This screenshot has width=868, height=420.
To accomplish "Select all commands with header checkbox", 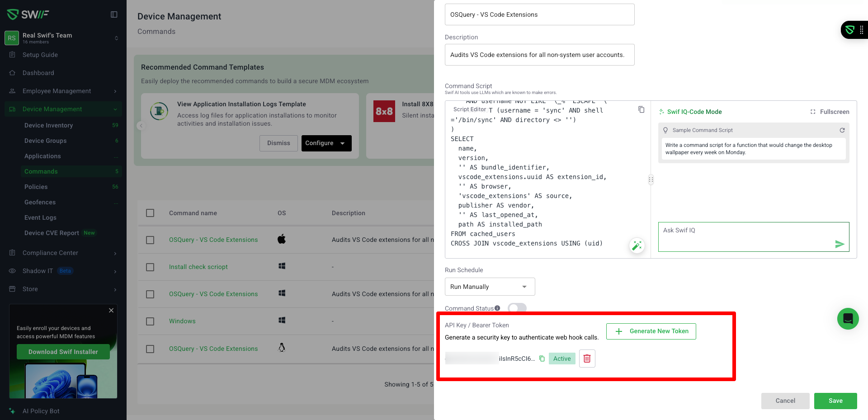I will click(150, 213).
